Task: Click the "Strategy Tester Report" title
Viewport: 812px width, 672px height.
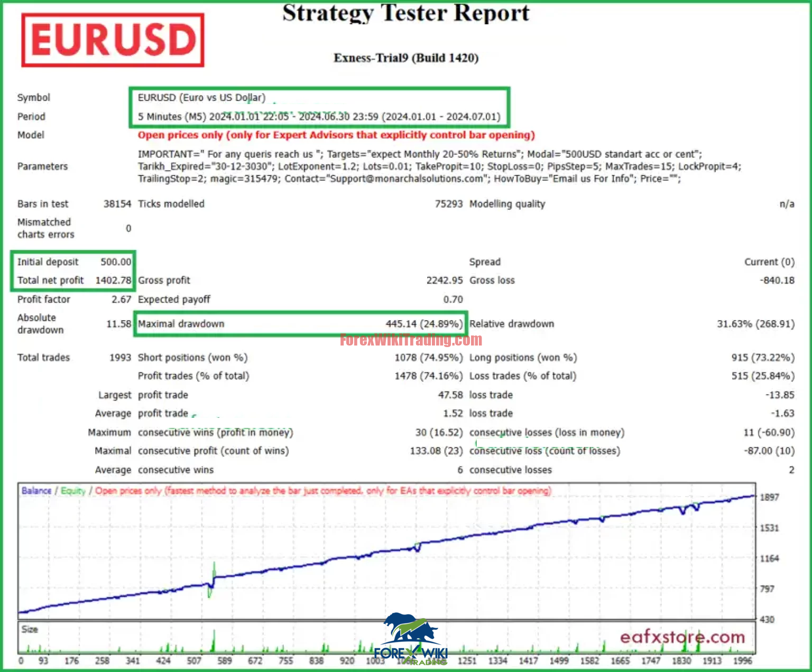Action: click(x=405, y=13)
